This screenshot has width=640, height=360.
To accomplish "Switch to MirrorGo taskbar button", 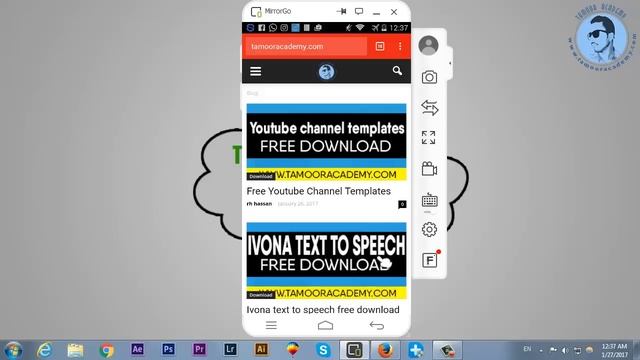I will pyautogui.click(x=354, y=350).
